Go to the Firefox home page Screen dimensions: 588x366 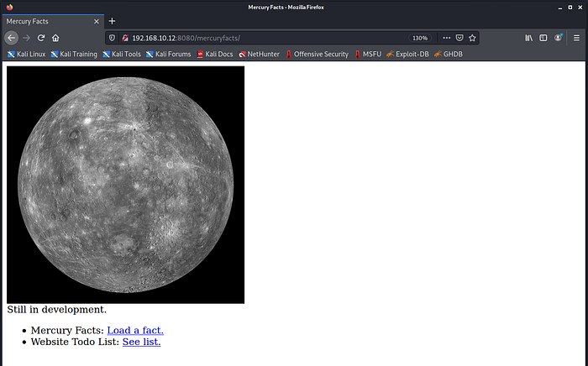[x=55, y=38]
